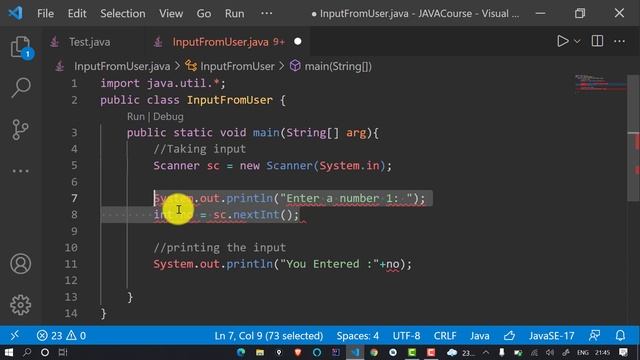Open the feedback icon in status bar
Screen dimensions: 640x360
(594, 336)
